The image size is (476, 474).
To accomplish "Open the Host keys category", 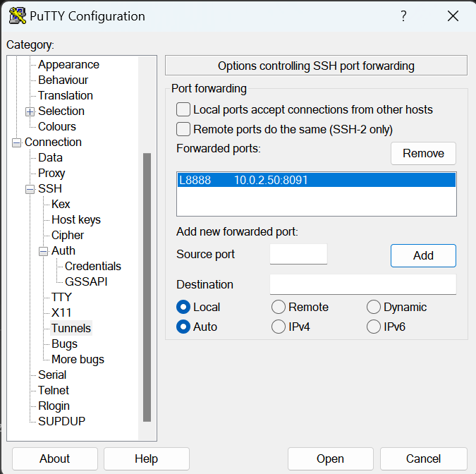I will pyautogui.click(x=76, y=219).
